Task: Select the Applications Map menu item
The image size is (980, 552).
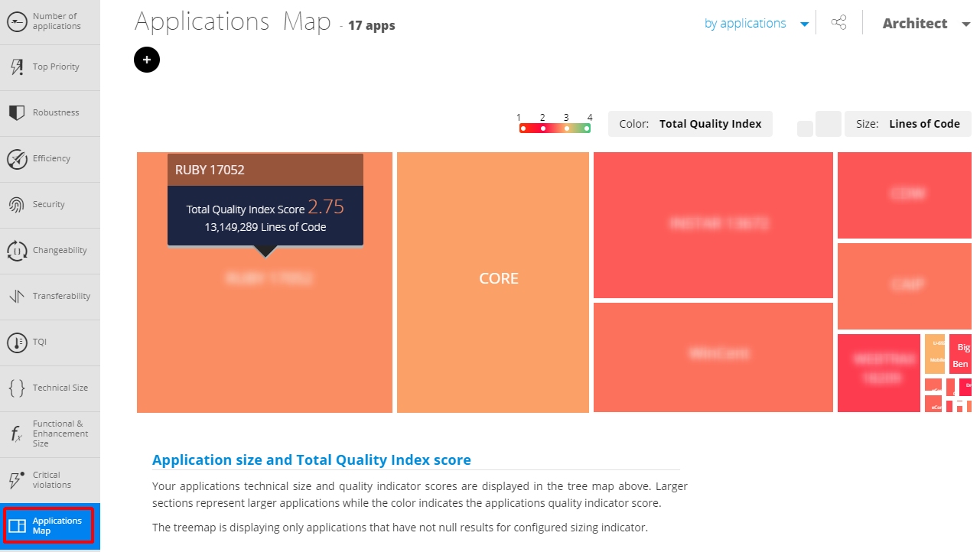Action: point(50,526)
